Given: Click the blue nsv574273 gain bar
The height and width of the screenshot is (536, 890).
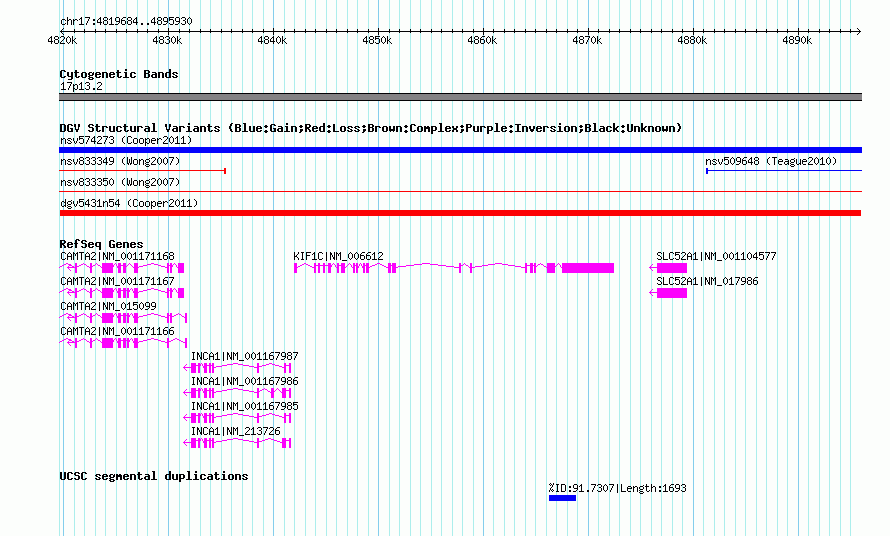Looking at the screenshot, I should (460, 150).
